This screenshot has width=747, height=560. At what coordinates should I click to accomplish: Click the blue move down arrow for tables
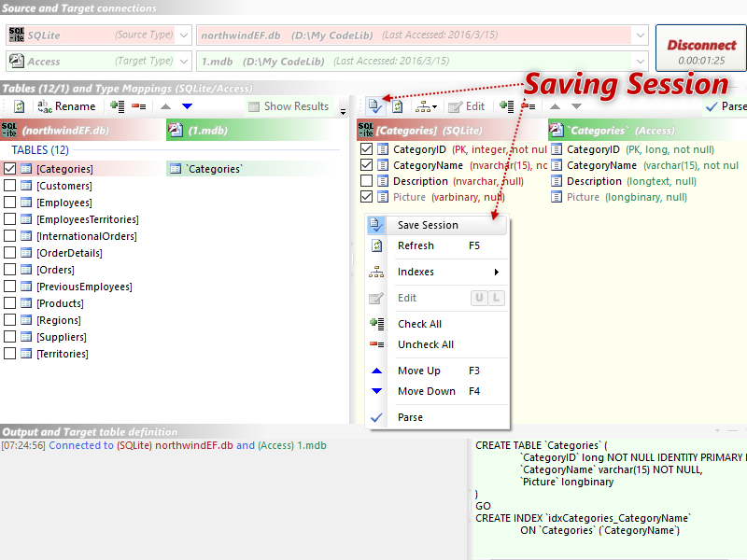click(x=188, y=106)
